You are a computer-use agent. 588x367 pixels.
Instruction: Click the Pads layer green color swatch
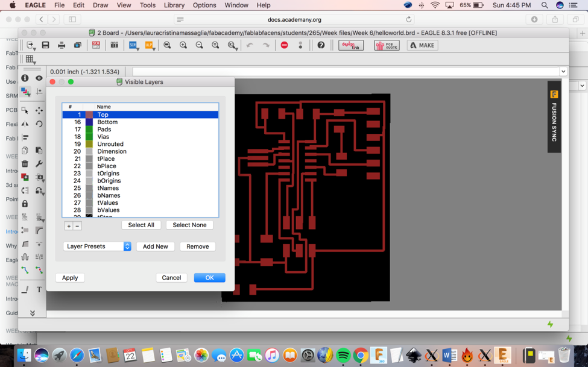[x=89, y=130]
